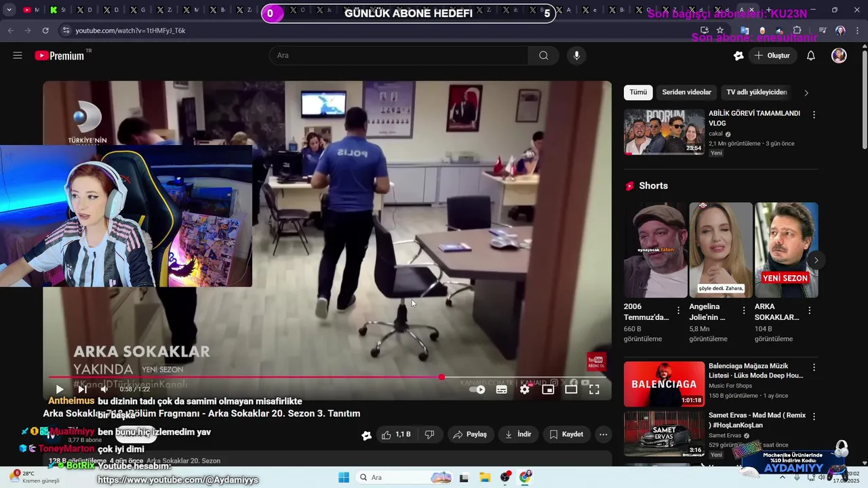Focus the Ara search field
868x488 pixels.
click(399, 56)
